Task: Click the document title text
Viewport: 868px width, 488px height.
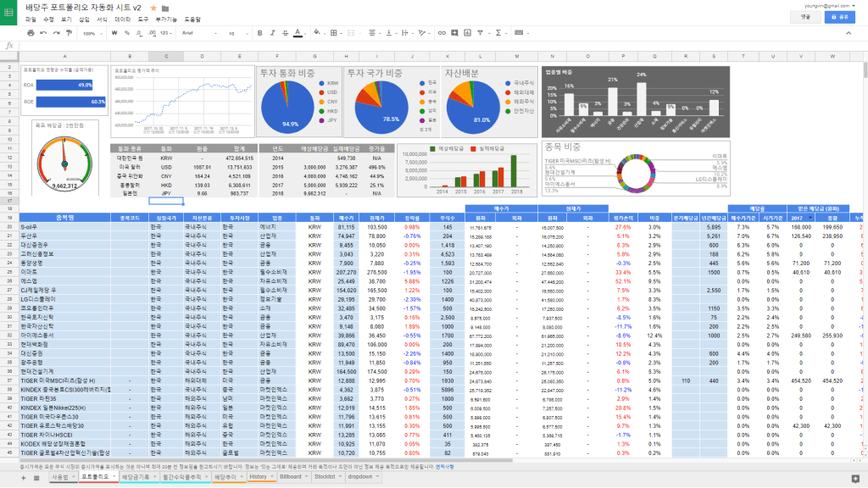Action: (83, 8)
